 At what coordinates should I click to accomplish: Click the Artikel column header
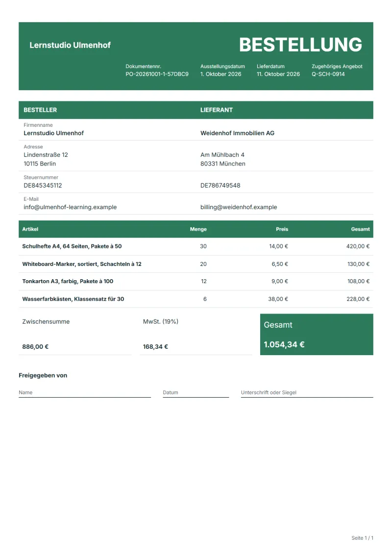tap(30, 229)
